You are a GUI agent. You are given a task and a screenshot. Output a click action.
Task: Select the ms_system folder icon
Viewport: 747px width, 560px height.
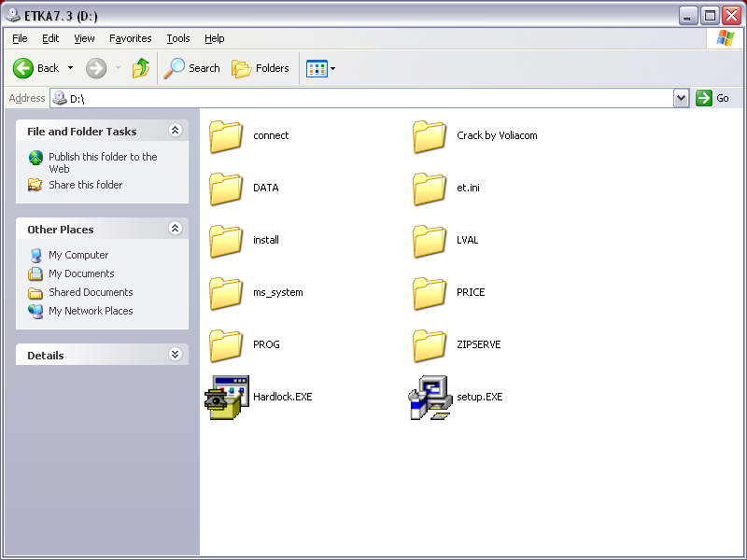(x=226, y=293)
